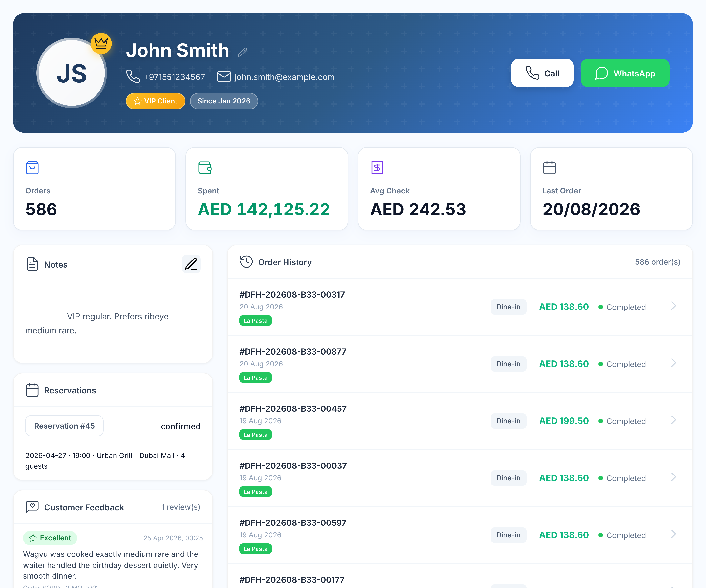706x588 pixels.
Task: Click Completed status on order 00037
Action: pos(622,478)
